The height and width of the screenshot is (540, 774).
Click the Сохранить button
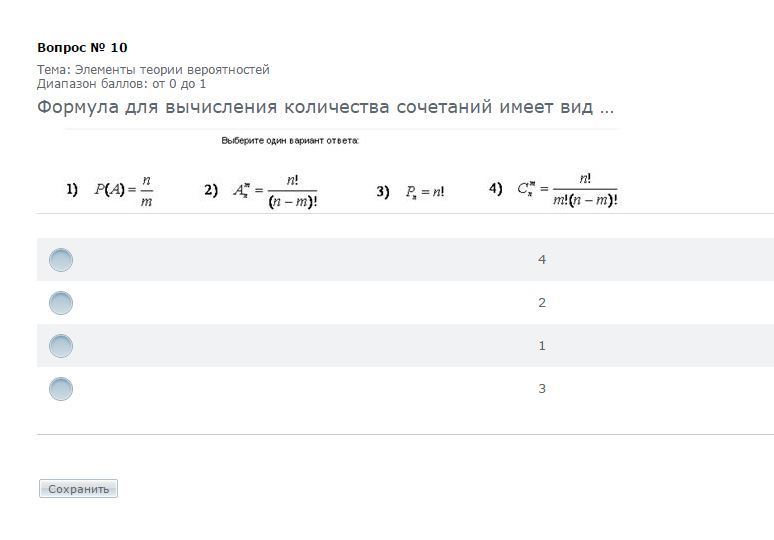(x=78, y=489)
